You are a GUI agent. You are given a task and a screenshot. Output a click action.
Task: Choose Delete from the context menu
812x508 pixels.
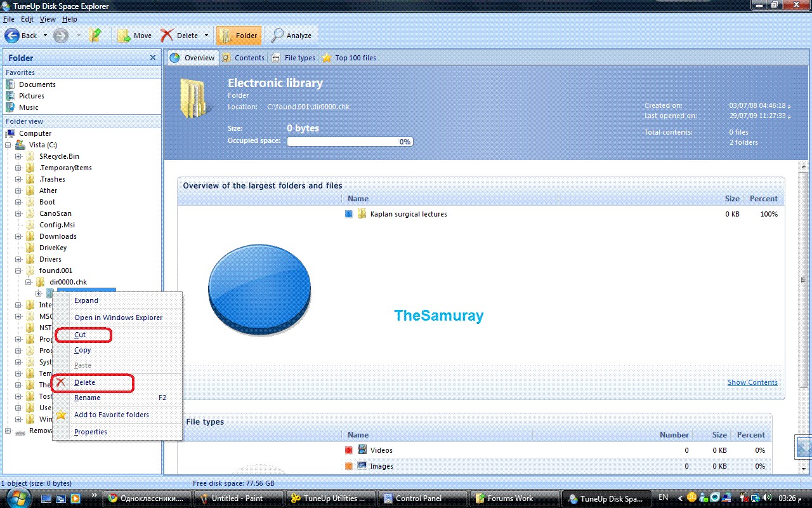pos(84,382)
